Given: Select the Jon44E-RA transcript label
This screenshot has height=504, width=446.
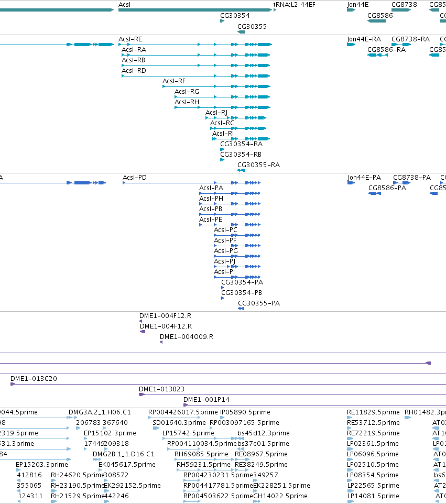Looking at the screenshot, I should [x=364, y=39].
